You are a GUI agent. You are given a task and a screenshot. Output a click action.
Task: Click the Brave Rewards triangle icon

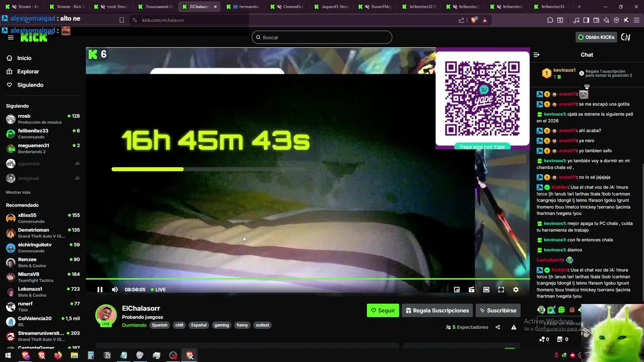[485, 20]
